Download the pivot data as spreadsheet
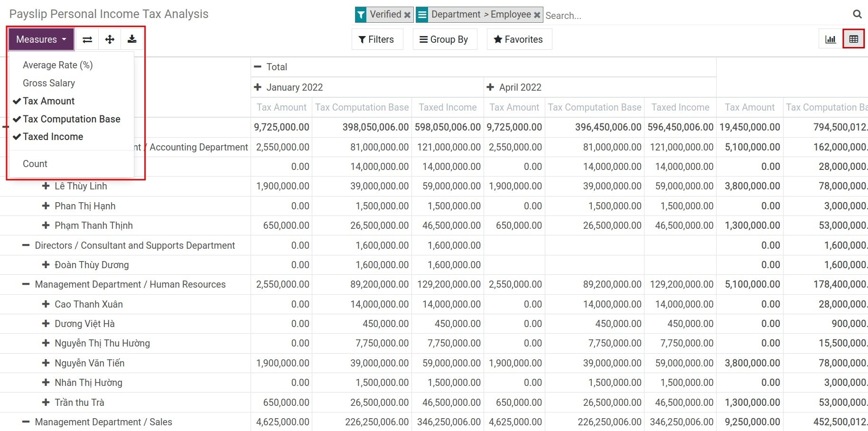 [132, 39]
